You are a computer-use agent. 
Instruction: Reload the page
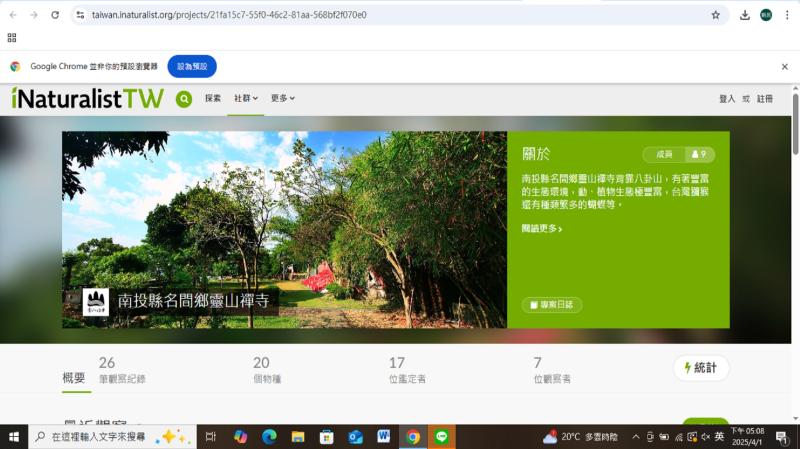[x=55, y=15]
